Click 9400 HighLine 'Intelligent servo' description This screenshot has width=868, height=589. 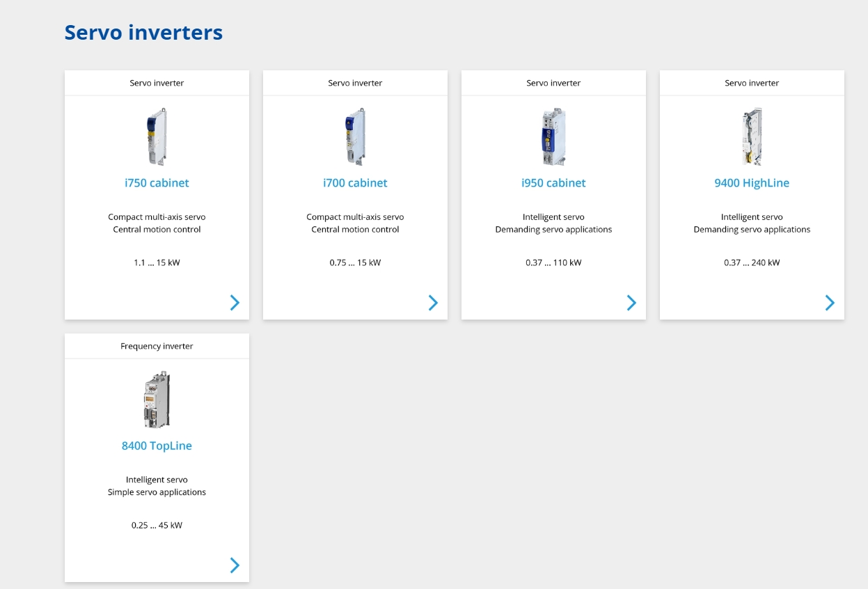coord(752,217)
